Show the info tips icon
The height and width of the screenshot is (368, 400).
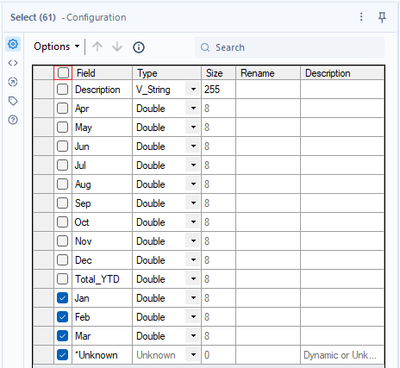pos(139,47)
